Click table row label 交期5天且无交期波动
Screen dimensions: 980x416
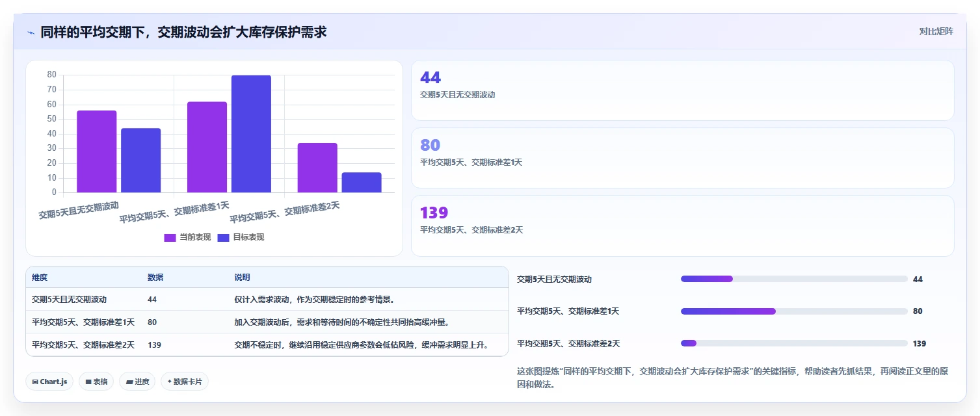point(69,300)
